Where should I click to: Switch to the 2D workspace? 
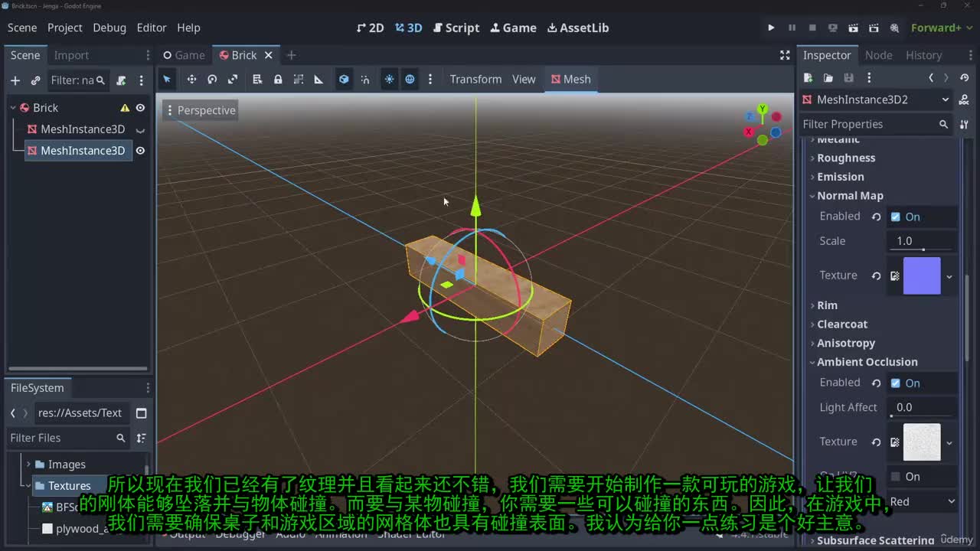click(x=370, y=28)
